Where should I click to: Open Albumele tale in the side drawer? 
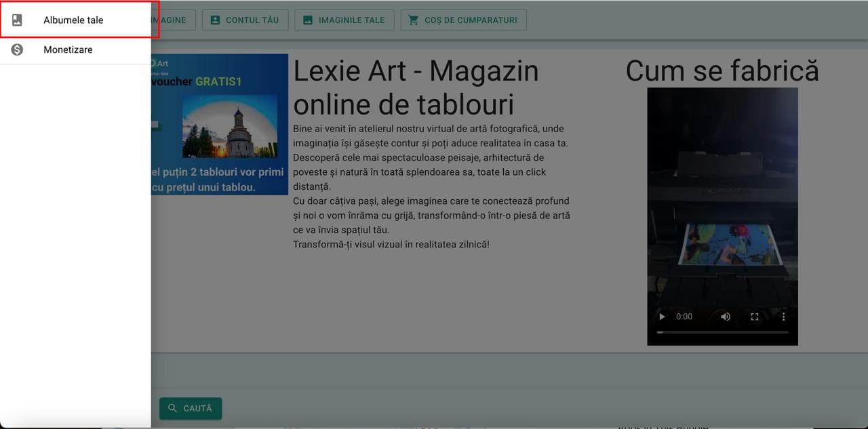click(x=75, y=20)
